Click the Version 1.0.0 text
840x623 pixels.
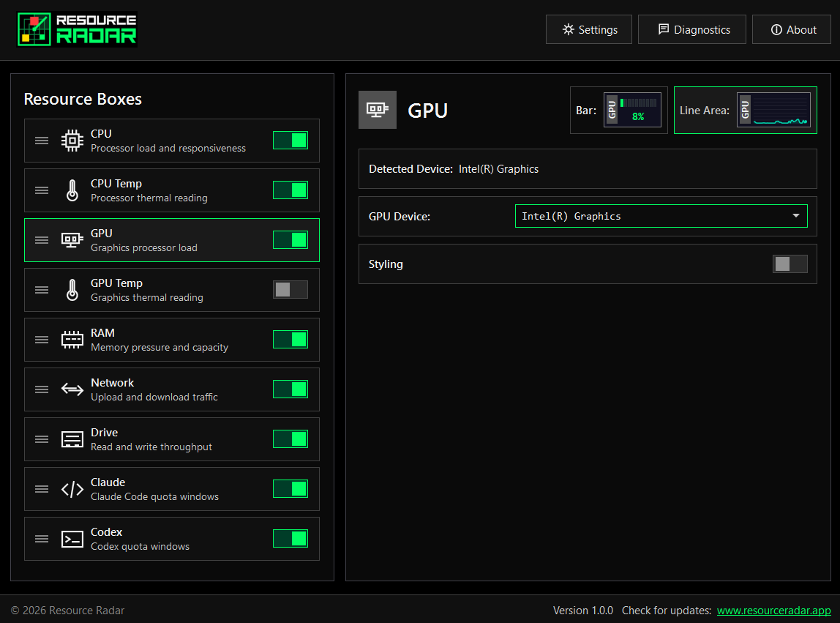583,610
